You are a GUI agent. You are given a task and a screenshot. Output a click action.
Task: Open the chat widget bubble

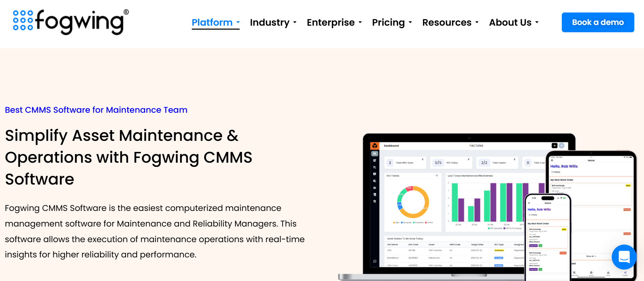[x=624, y=257]
